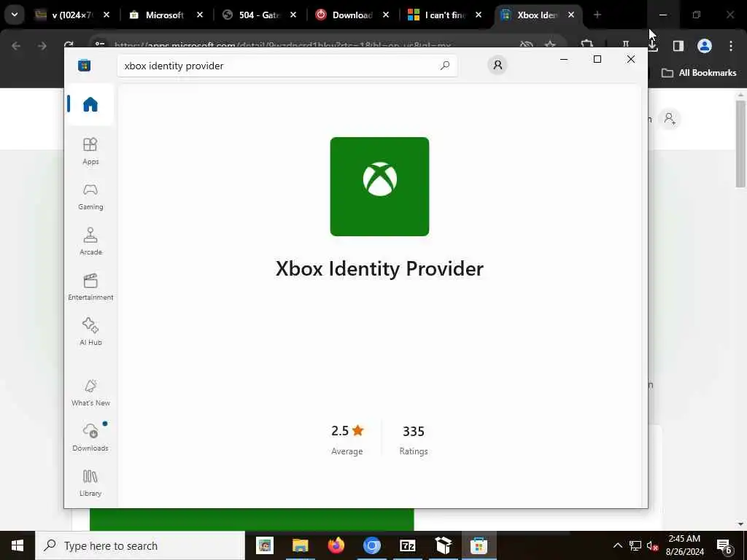The image size is (747, 560).
Task: Open the browser profile avatar
Action: coord(705,46)
